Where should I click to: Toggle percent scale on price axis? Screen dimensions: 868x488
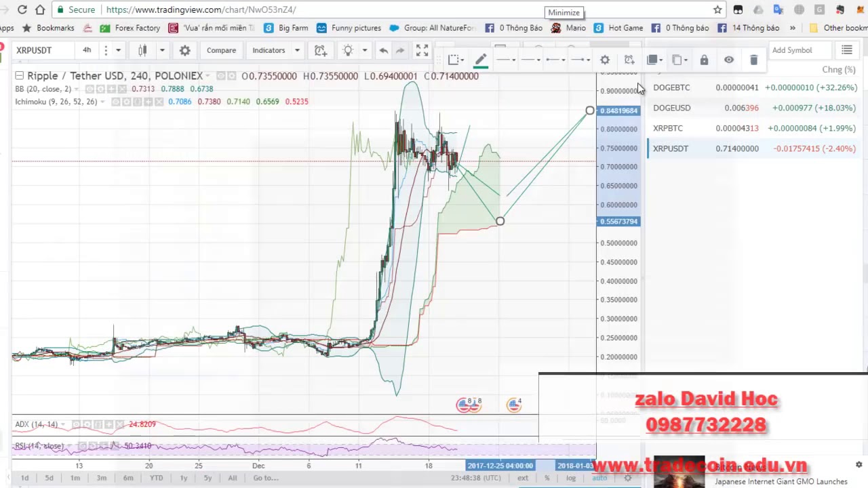coord(547,478)
